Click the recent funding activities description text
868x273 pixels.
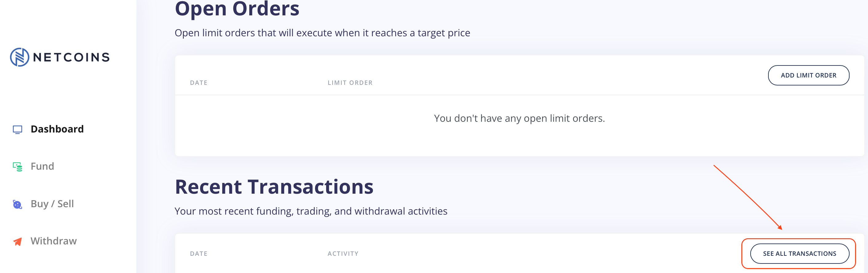(x=311, y=211)
